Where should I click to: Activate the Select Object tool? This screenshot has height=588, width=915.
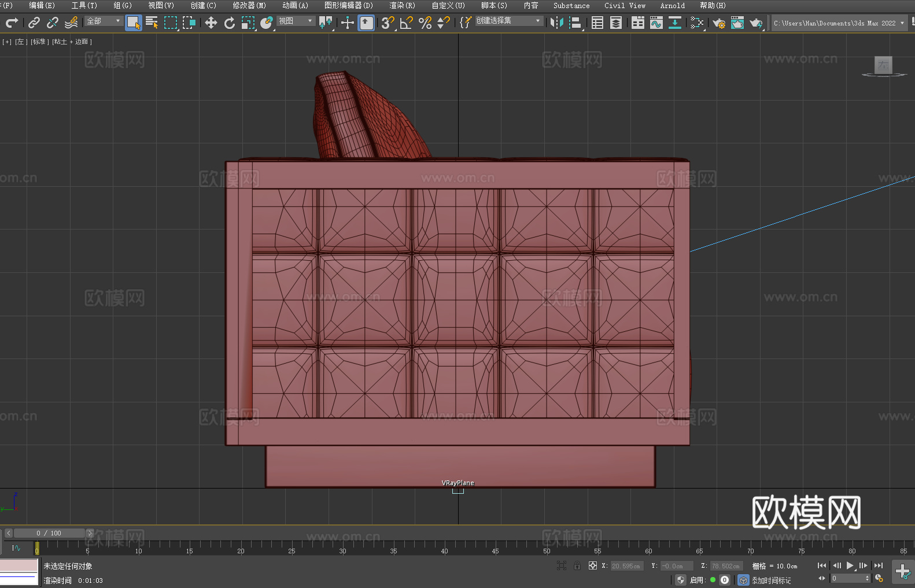point(134,23)
